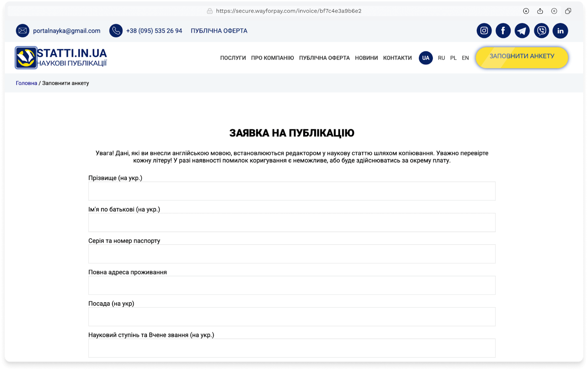Click the padlock icon in address bar
Viewport: 588px width, 370px height.
click(x=210, y=11)
